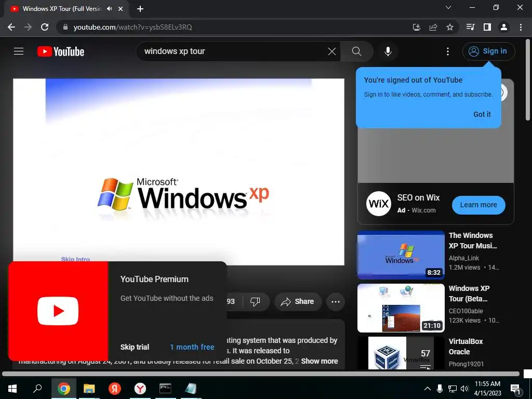Share the video with the Share button

click(298, 301)
